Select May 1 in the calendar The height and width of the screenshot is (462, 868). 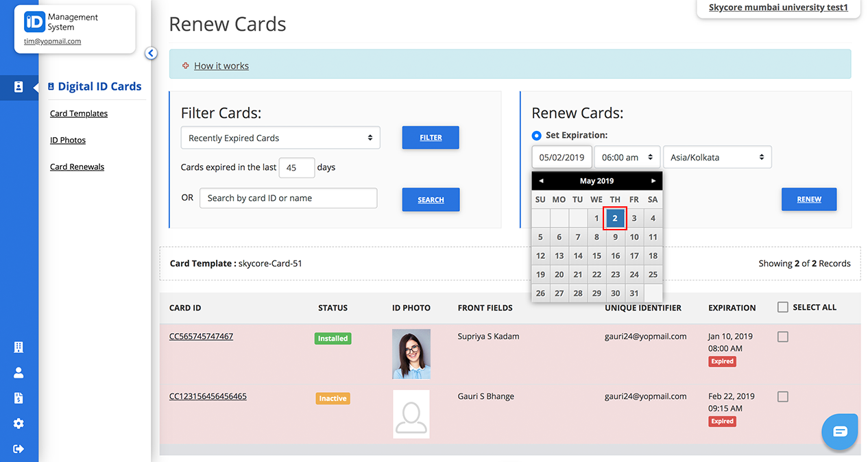(x=596, y=218)
